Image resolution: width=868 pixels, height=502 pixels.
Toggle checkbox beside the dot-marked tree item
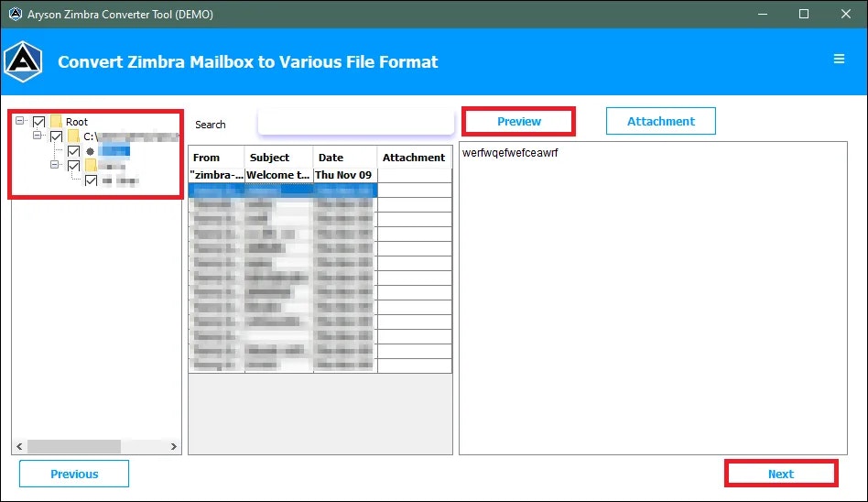coord(73,151)
